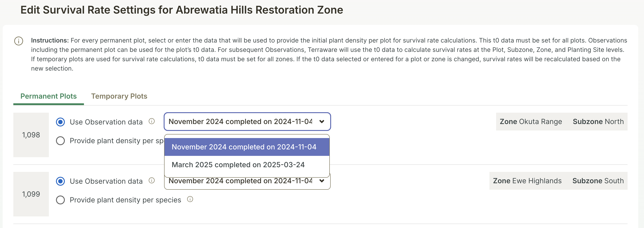This screenshot has height=228, width=644.
Task: Click the Zone Ewe Highlands label
Action: click(527, 181)
